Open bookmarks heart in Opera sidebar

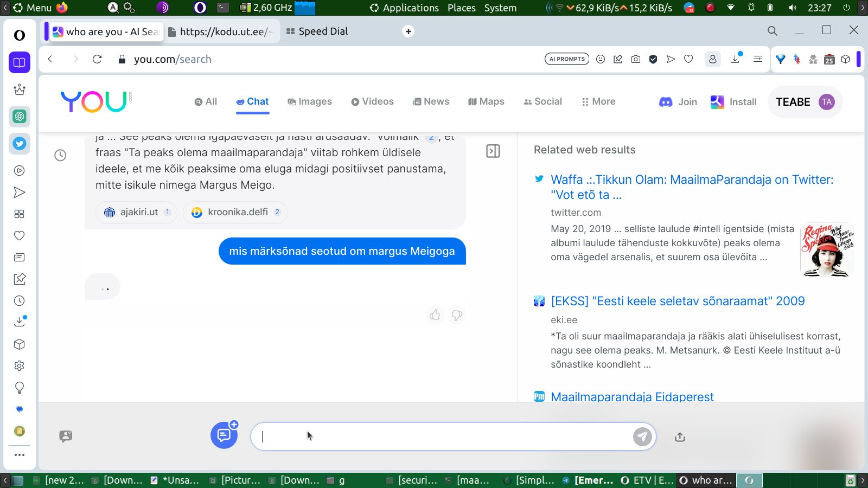click(20, 236)
